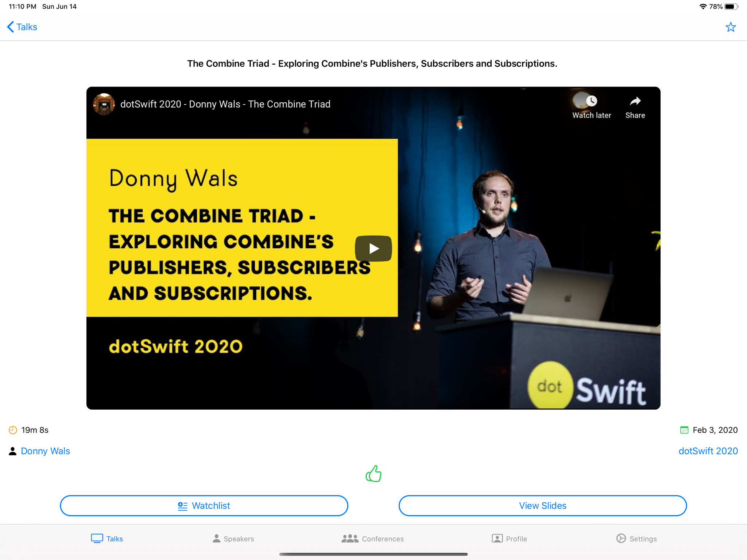Click the video title at top of player

pyautogui.click(x=225, y=104)
